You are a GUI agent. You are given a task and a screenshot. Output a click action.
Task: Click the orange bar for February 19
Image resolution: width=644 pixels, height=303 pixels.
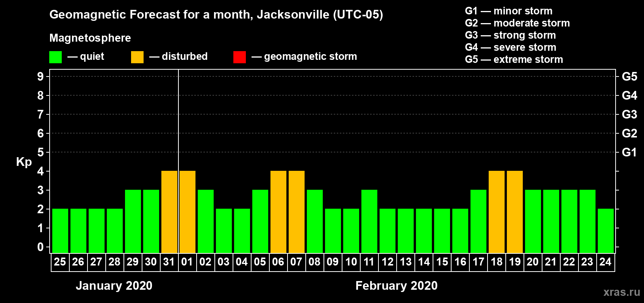515,212
